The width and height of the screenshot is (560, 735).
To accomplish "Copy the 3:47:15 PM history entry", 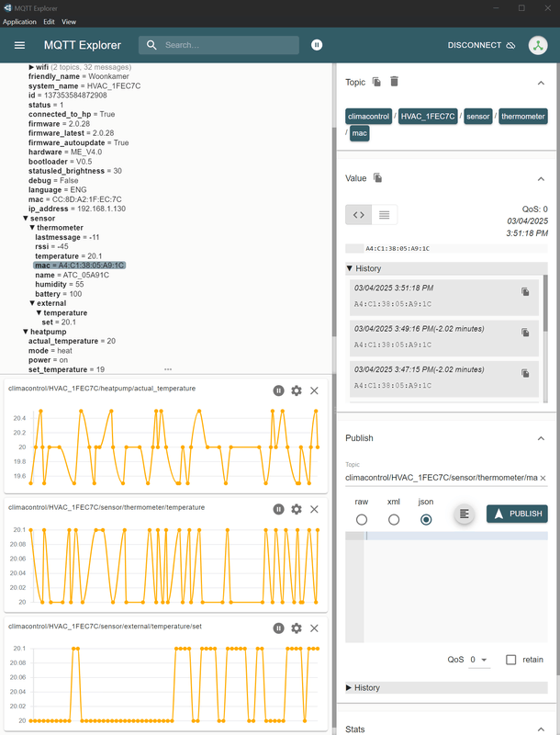I will point(525,374).
